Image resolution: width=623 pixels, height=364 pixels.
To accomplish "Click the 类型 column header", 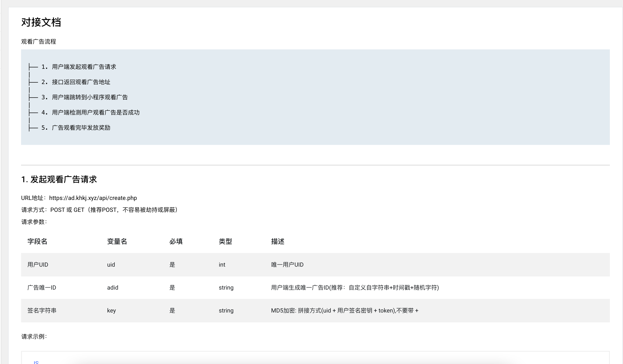I will [225, 241].
